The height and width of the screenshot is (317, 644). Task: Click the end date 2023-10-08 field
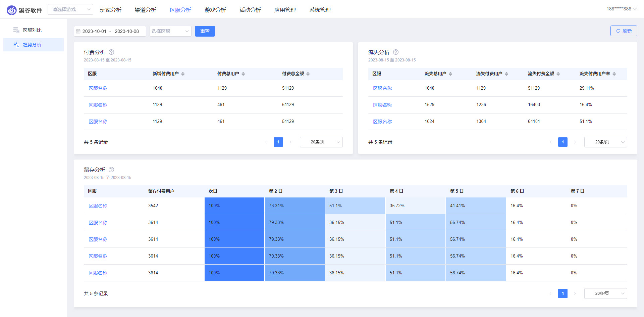pos(127,31)
